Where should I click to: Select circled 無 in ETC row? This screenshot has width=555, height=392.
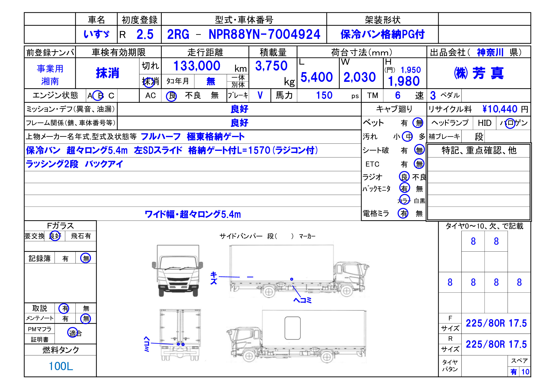419,164
